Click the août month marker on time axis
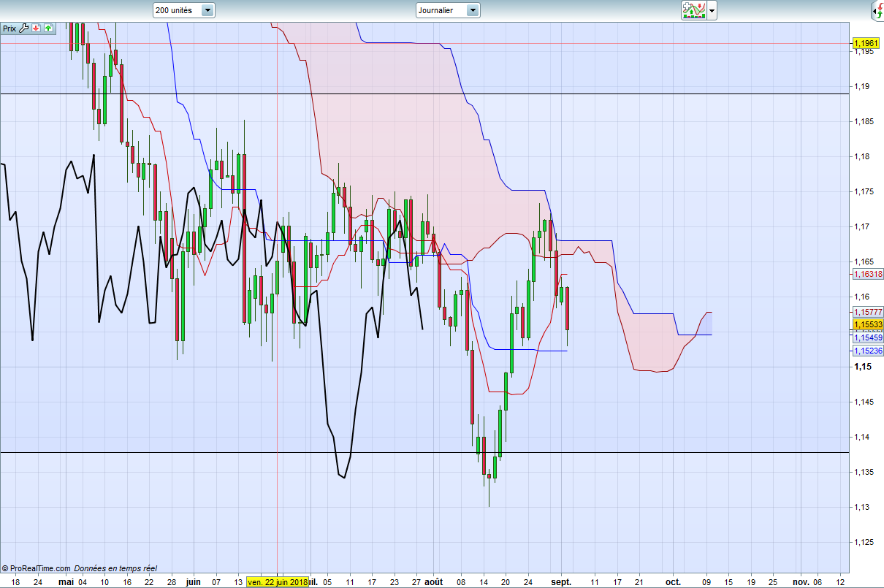 [x=434, y=582]
